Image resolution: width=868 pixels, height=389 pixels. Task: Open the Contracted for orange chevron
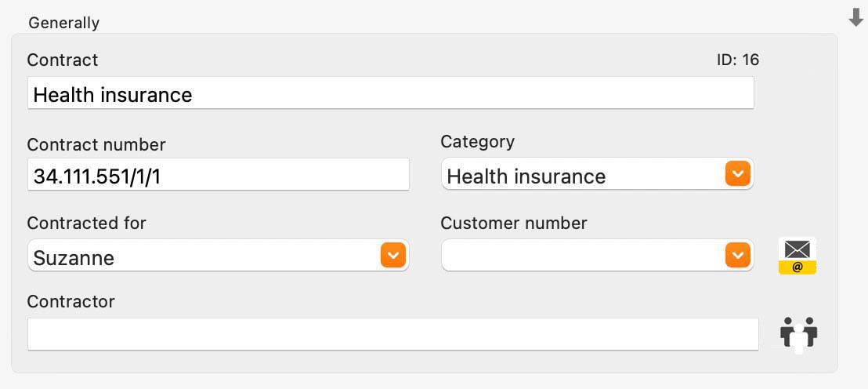tap(393, 255)
